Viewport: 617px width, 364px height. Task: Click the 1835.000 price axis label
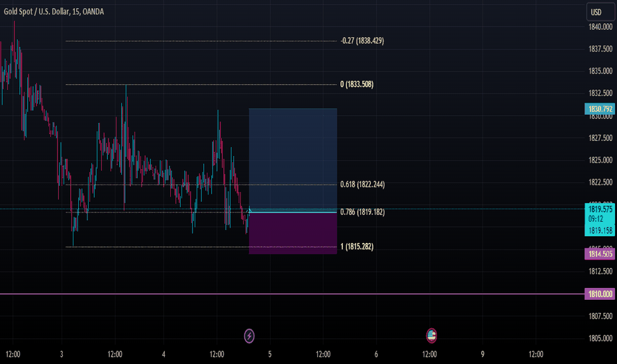(600, 71)
